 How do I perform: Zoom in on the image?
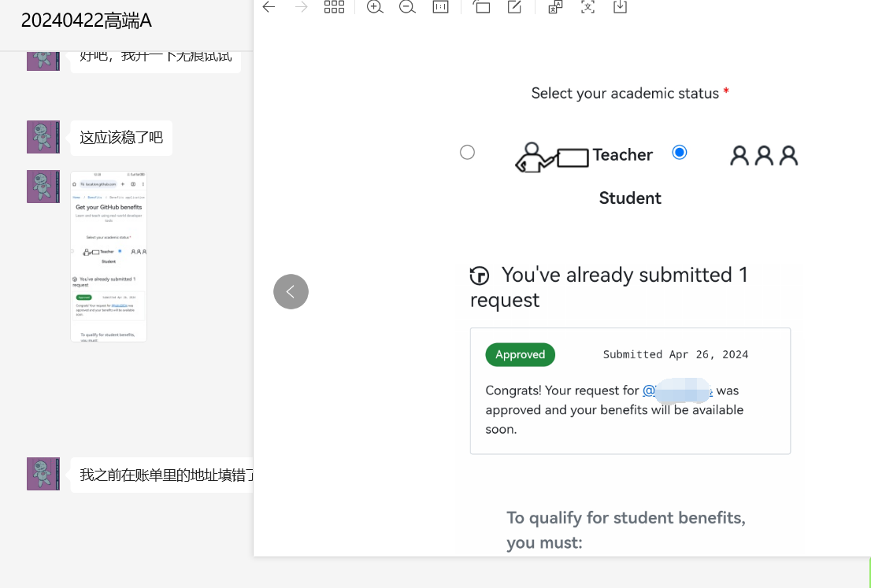pos(375,6)
